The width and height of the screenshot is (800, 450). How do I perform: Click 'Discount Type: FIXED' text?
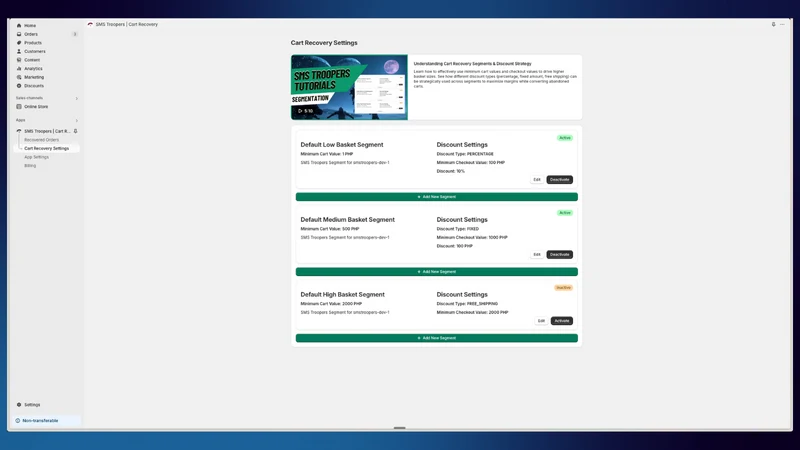click(x=458, y=229)
